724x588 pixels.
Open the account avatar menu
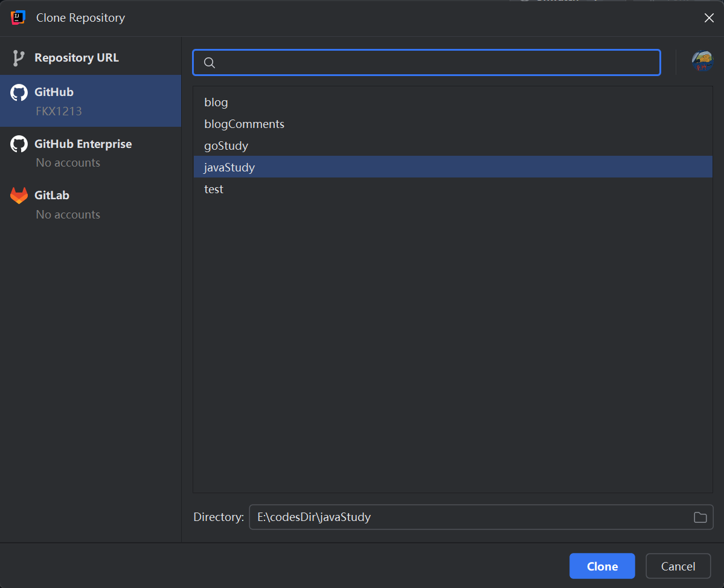(x=702, y=61)
